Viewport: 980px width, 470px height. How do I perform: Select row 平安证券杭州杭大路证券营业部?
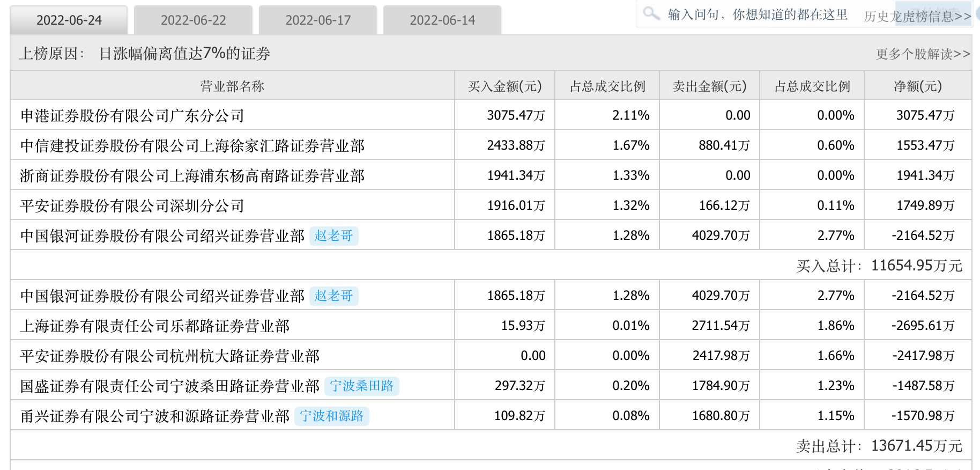click(491, 356)
